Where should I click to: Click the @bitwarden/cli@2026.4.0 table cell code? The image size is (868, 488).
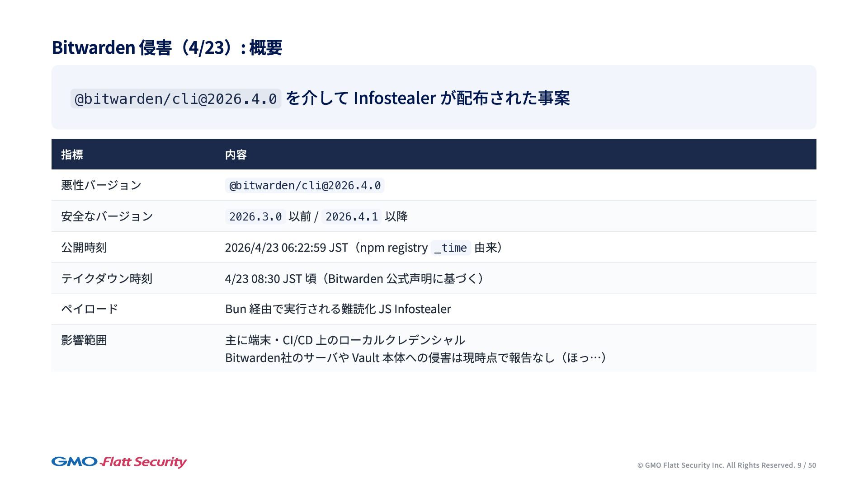pyautogui.click(x=305, y=185)
